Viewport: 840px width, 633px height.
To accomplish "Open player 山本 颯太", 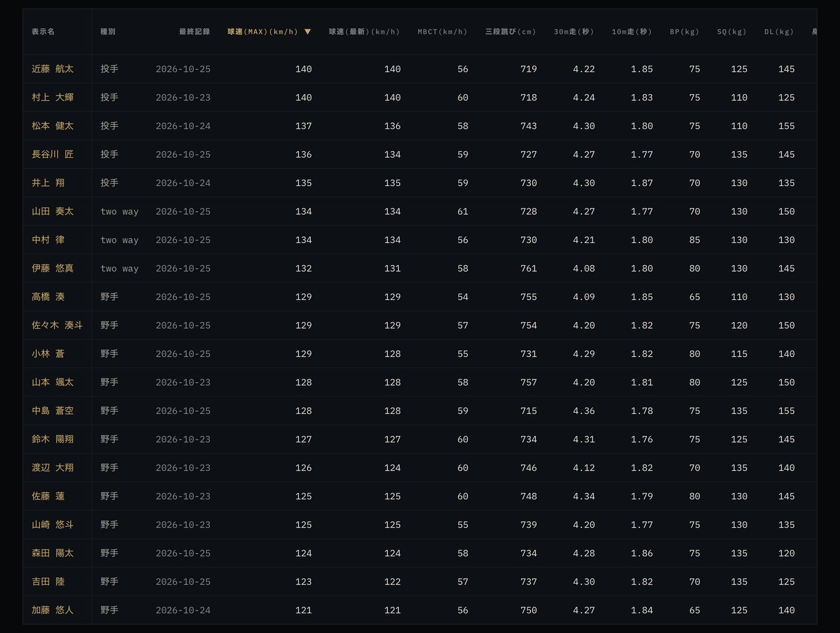I will click(x=53, y=382).
